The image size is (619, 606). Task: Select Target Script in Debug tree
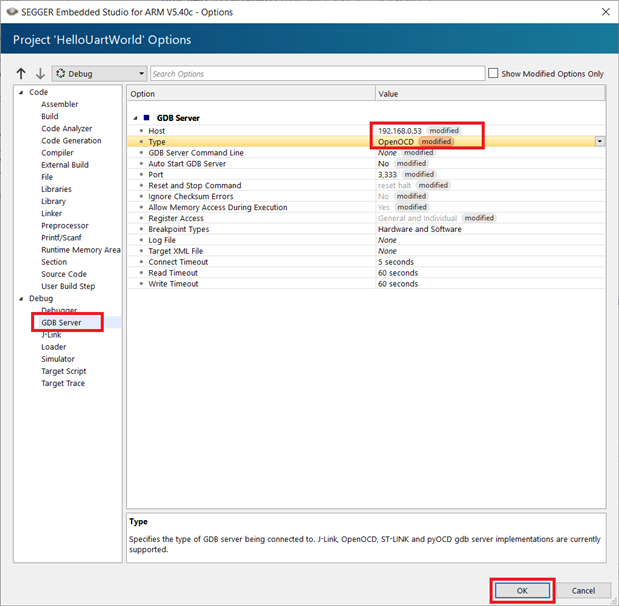point(64,371)
